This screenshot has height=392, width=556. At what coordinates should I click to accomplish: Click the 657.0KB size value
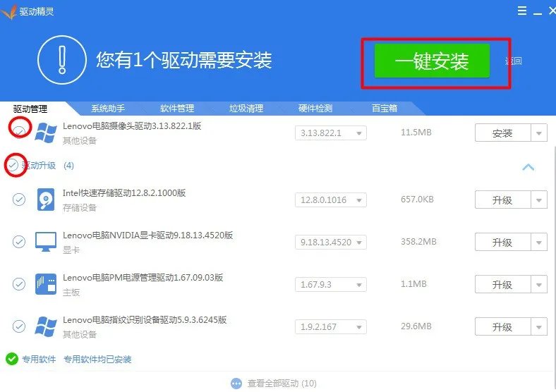click(x=418, y=200)
